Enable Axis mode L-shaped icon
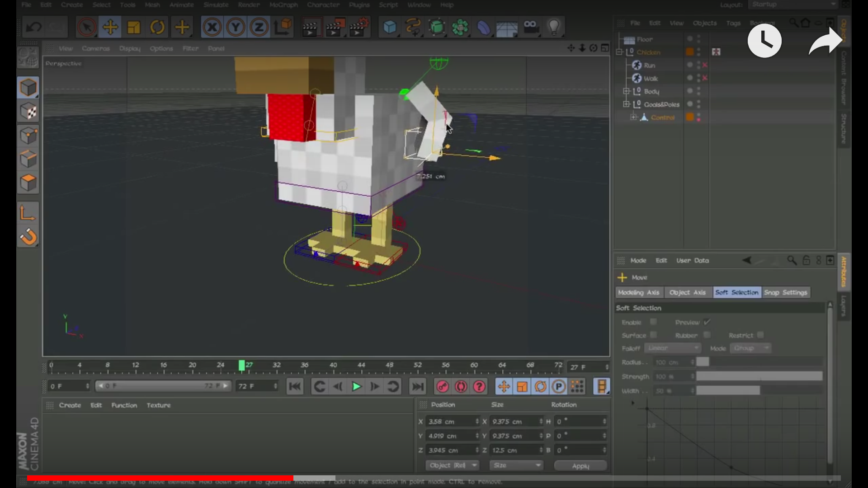This screenshot has height=488, width=868. (x=28, y=213)
